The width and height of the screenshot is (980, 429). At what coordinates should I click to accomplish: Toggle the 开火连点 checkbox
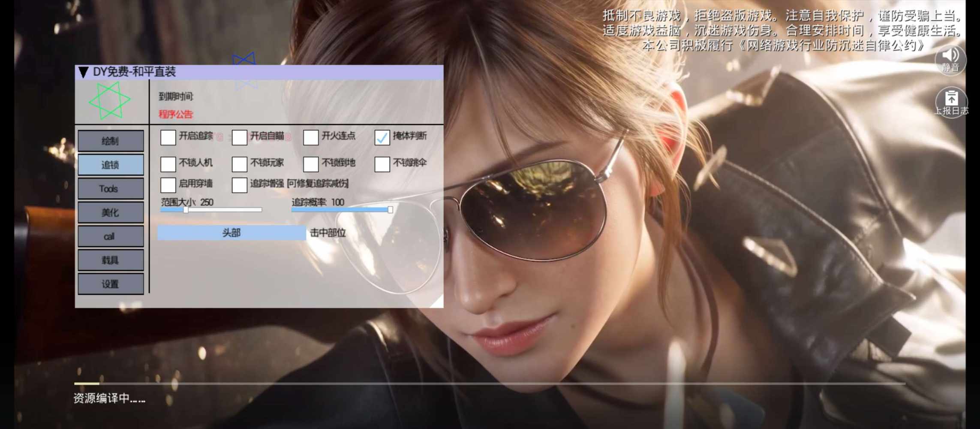(x=311, y=137)
